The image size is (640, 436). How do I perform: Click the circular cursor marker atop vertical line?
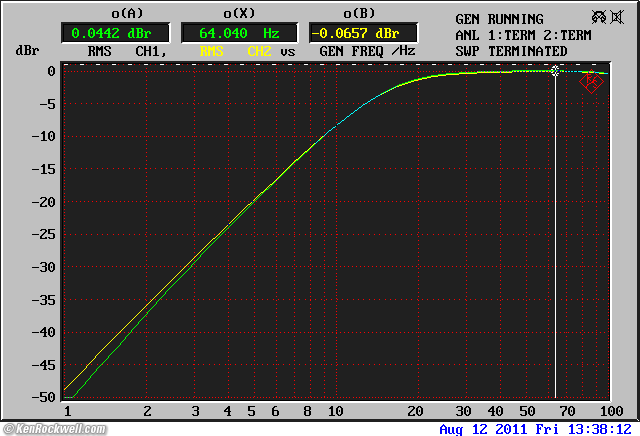point(555,71)
